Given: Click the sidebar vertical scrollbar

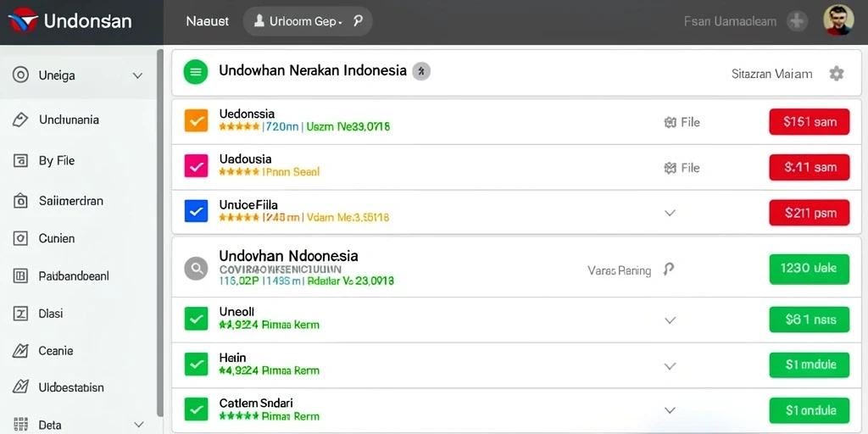Looking at the screenshot, I should tap(160, 232).
